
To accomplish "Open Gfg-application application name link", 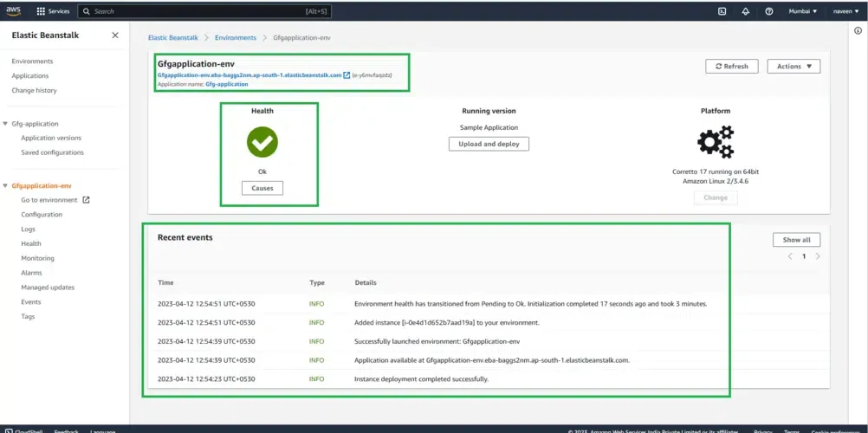I will point(226,84).
